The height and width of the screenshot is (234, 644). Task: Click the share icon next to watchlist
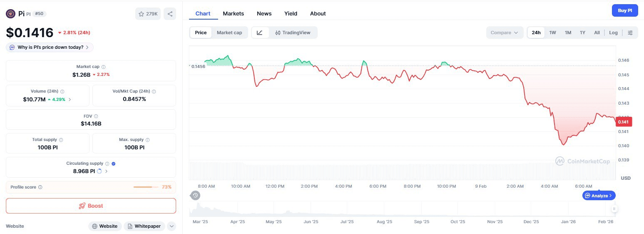coord(170,14)
